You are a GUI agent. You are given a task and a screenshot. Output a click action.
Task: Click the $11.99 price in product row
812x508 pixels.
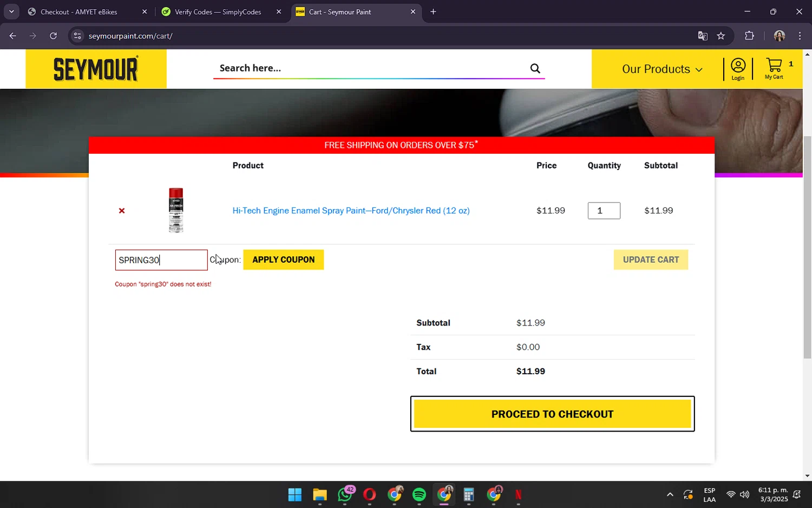pos(551,211)
